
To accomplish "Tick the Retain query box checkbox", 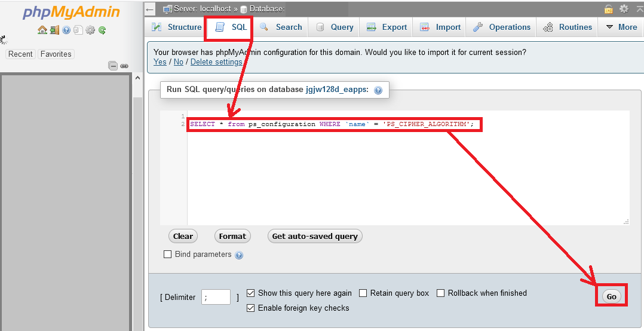I will click(363, 293).
